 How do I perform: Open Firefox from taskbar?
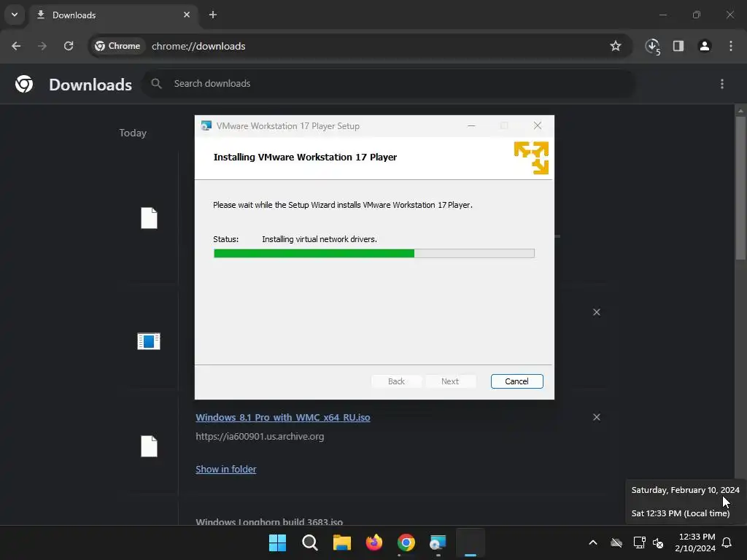[x=374, y=542]
